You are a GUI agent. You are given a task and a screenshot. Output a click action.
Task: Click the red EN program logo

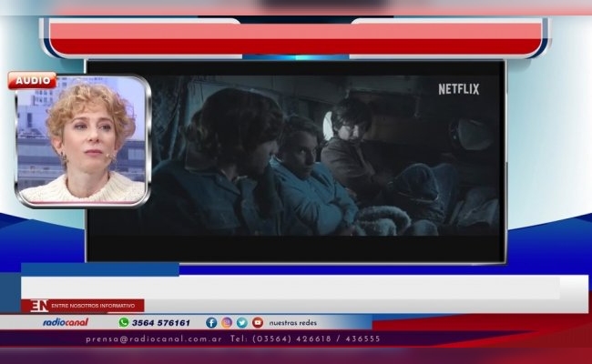coord(39,306)
